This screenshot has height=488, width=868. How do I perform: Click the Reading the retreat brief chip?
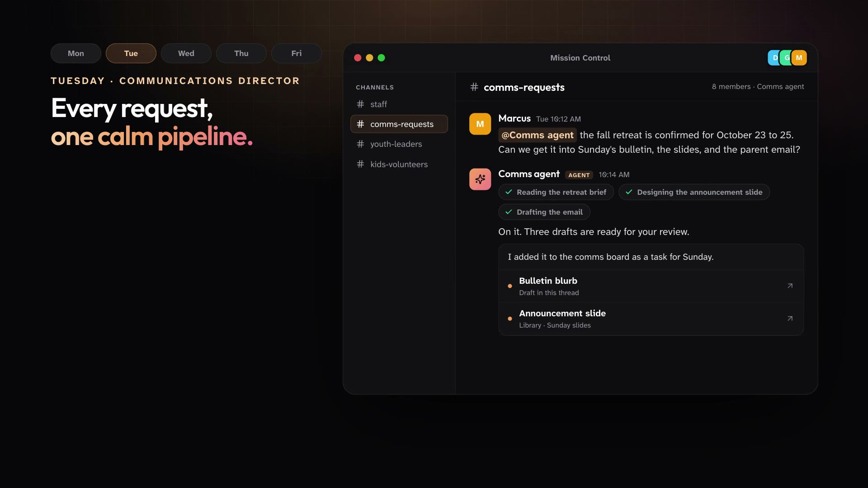[x=556, y=192]
